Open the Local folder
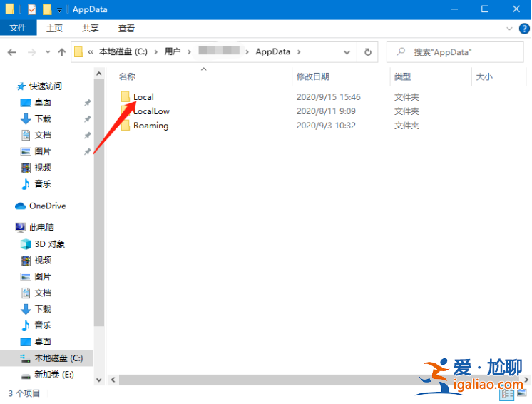532x404 pixels. click(x=143, y=97)
